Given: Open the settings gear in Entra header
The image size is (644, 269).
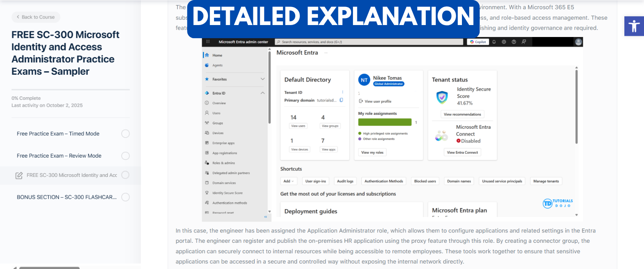Looking at the screenshot, I should coord(504,42).
